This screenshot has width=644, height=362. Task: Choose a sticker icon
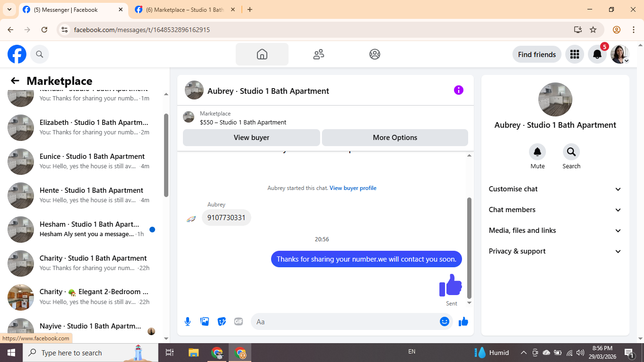(222, 321)
